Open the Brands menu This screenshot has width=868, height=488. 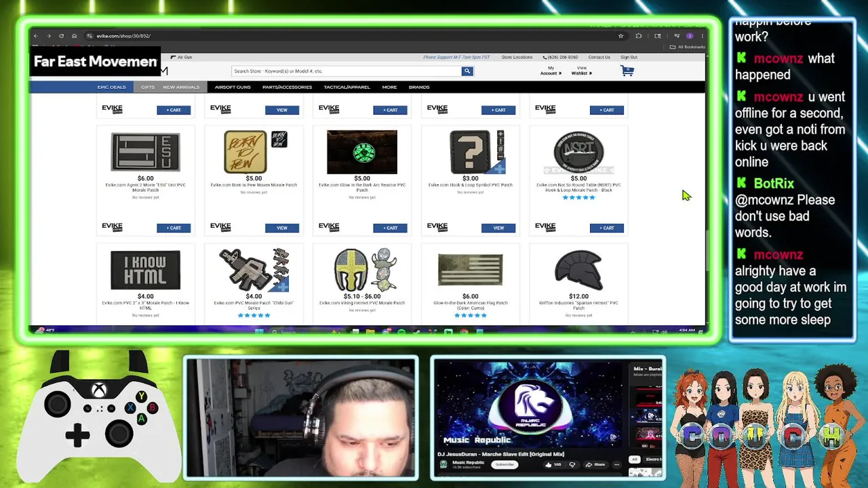click(x=419, y=87)
